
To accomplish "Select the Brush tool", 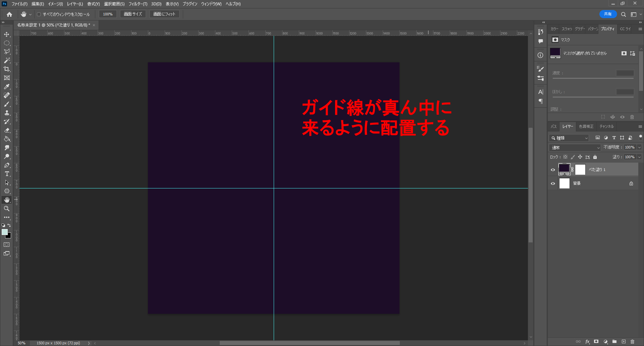I will 7,104.
